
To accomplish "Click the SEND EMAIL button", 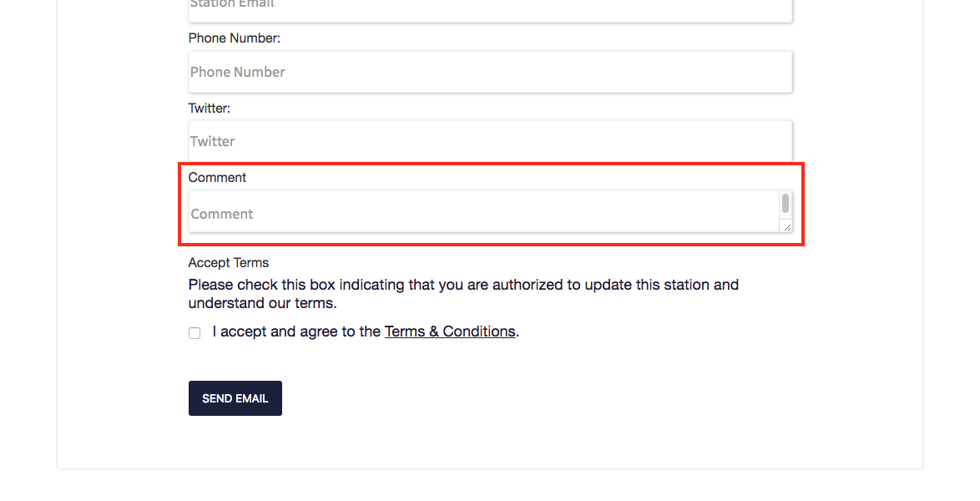I will 235,398.
